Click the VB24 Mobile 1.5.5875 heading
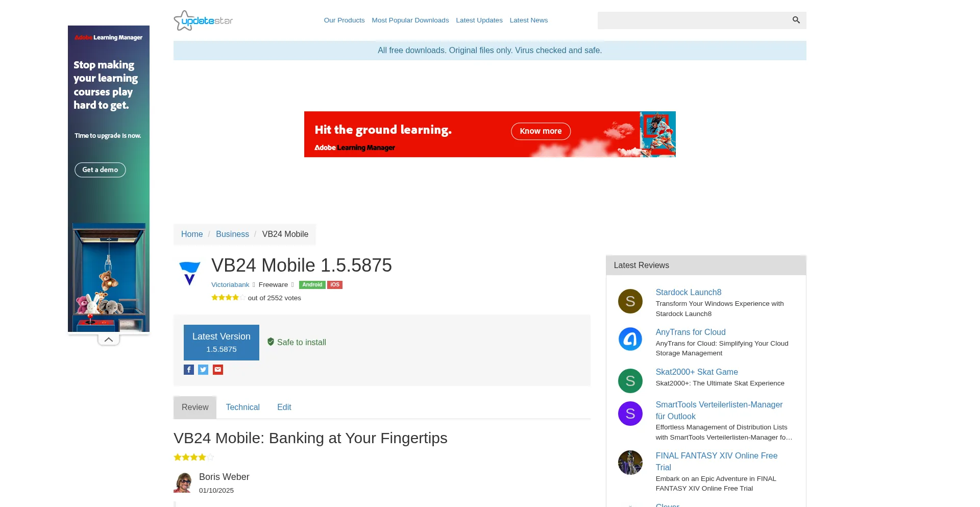This screenshot has height=507, width=980. (x=302, y=265)
